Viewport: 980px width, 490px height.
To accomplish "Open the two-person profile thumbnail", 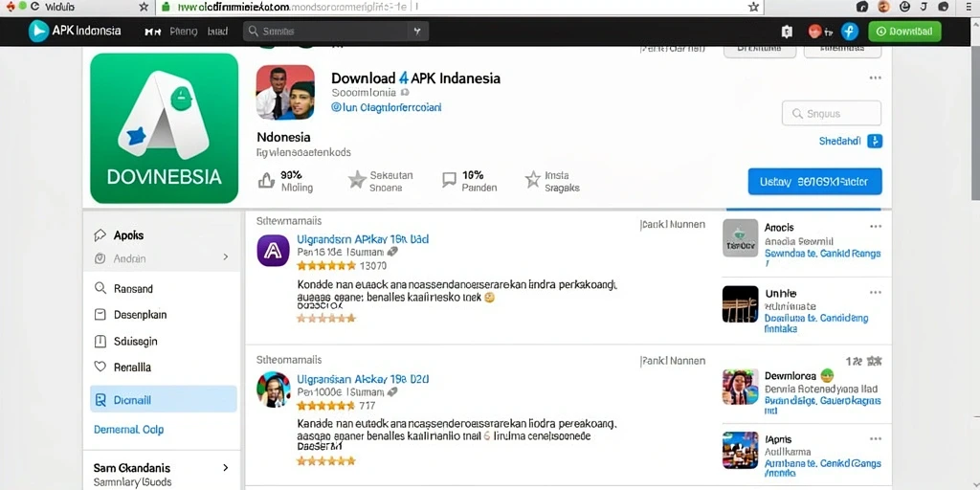I will click(285, 92).
